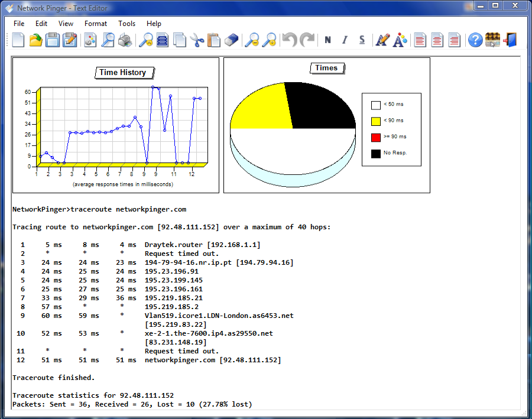This screenshot has width=532, height=419.
Task: Click the white '< 50 ms' legend swatch
Action: [x=375, y=105]
